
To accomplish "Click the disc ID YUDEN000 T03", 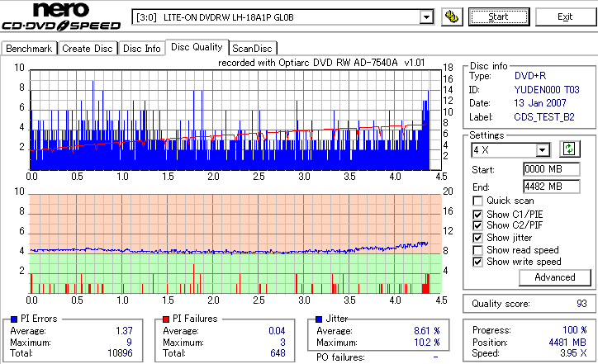I will [547, 90].
